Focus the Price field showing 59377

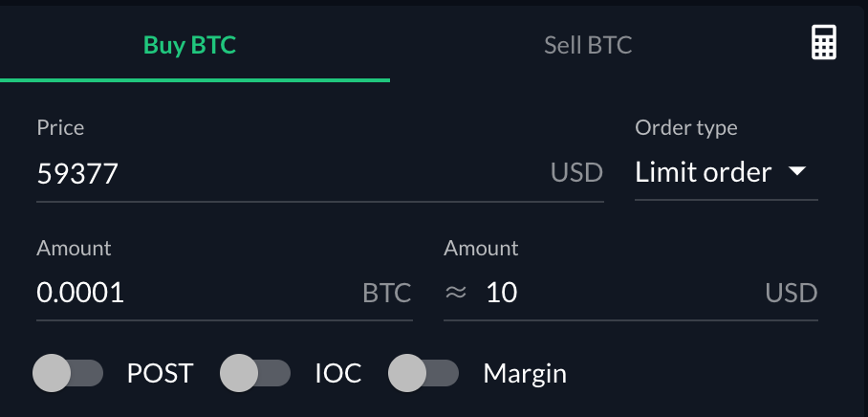(x=320, y=173)
